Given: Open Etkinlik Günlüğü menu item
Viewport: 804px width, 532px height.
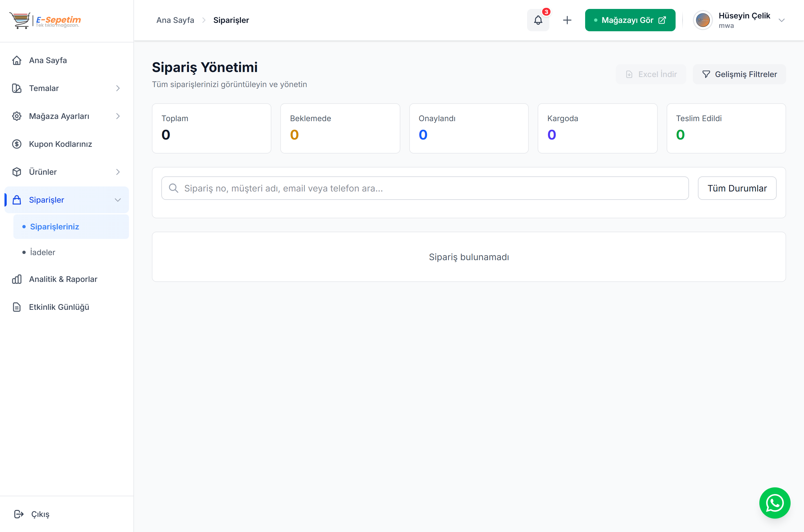Looking at the screenshot, I should click(x=66, y=307).
